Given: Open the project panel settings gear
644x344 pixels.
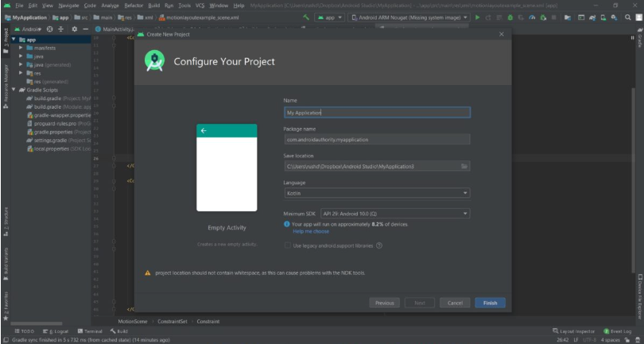Looking at the screenshot, I should point(75,29).
